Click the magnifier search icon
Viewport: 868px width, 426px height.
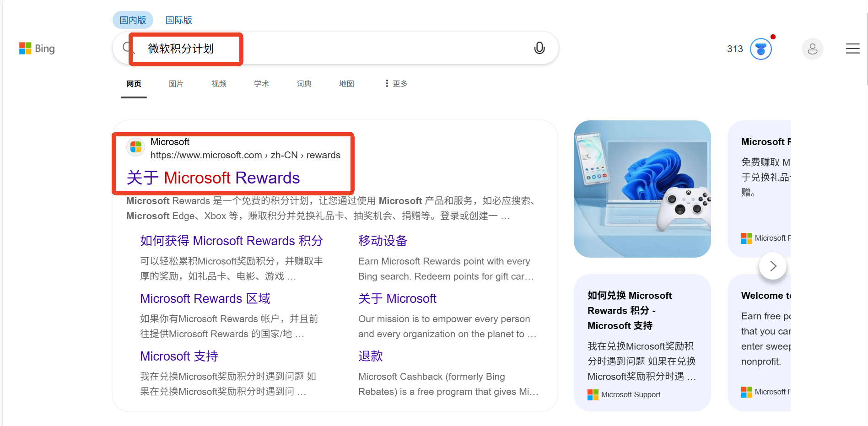pos(127,48)
